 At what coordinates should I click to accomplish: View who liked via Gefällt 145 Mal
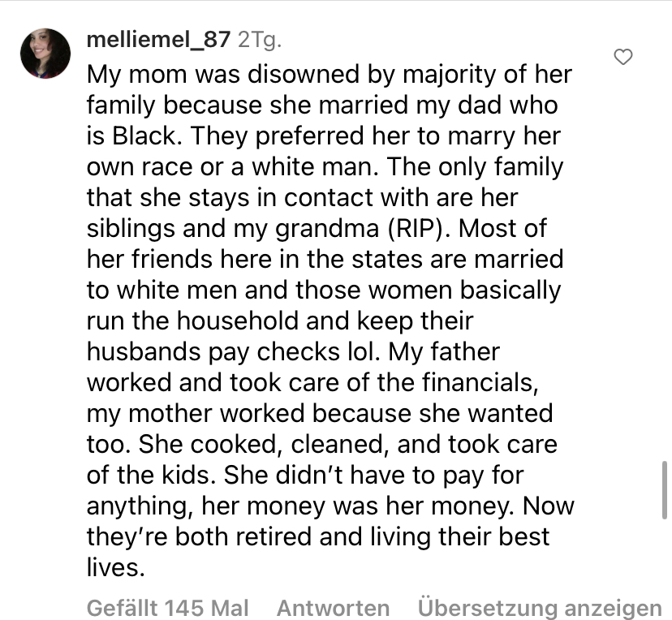[x=167, y=608]
